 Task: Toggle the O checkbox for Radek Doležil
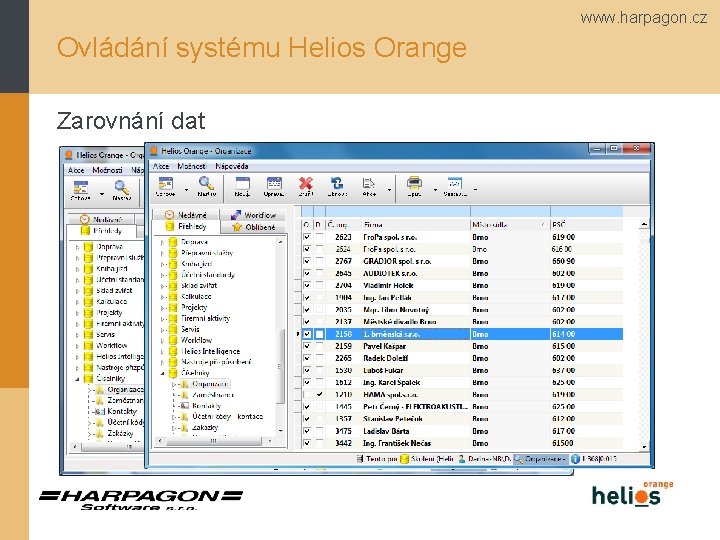pos(307,358)
